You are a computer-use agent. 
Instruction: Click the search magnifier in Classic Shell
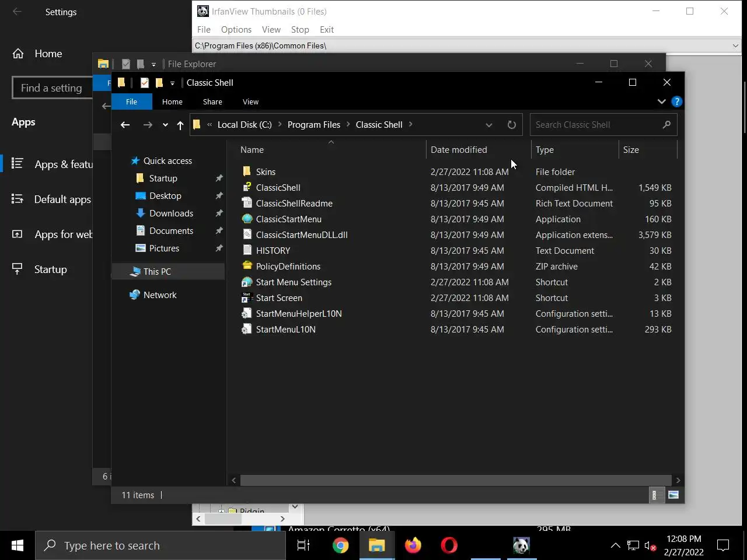click(666, 125)
